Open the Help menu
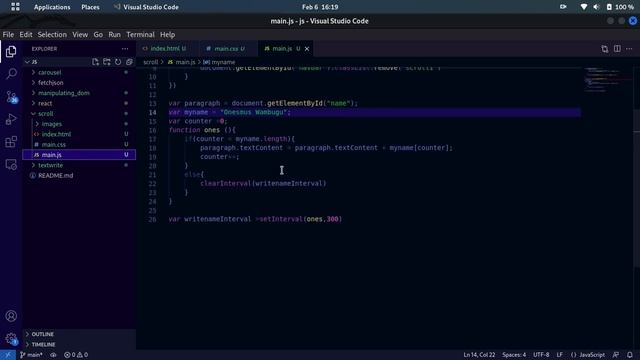640x360 pixels. pos(167,35)
